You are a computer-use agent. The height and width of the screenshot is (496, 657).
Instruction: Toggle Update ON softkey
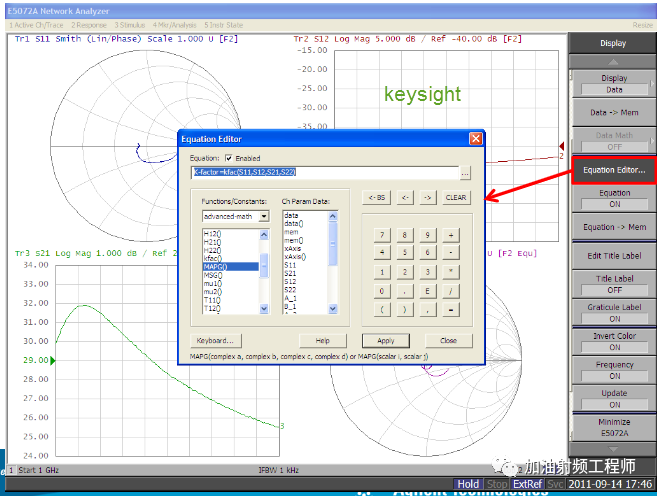click(614, 399)
